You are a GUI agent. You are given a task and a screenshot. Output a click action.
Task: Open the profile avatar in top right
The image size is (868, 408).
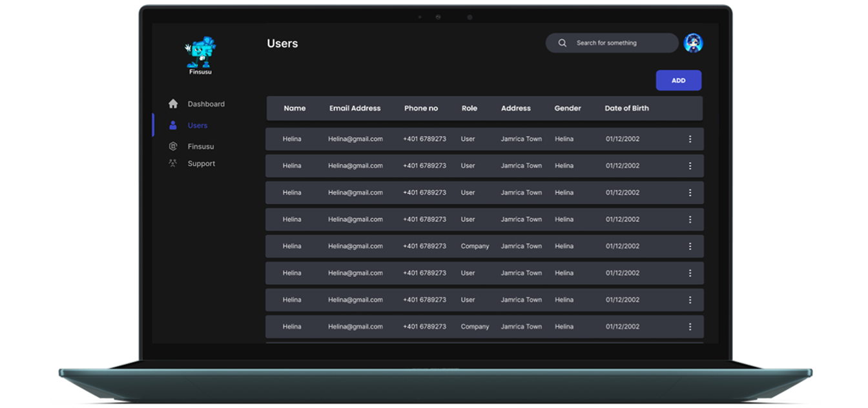pyautogui.click(x=693, y=43)
